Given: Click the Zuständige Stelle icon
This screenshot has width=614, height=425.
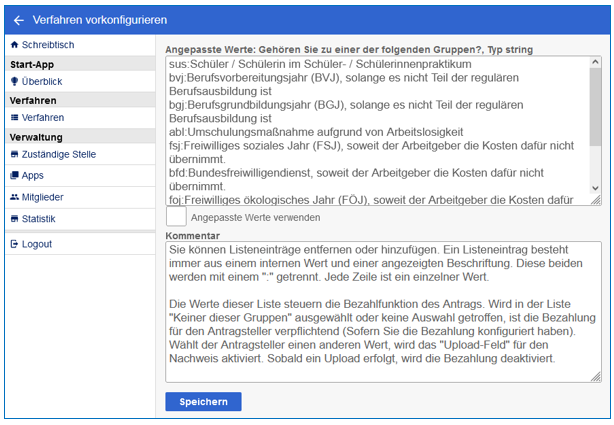Looking at the screenshot, I should coord(13,155).
